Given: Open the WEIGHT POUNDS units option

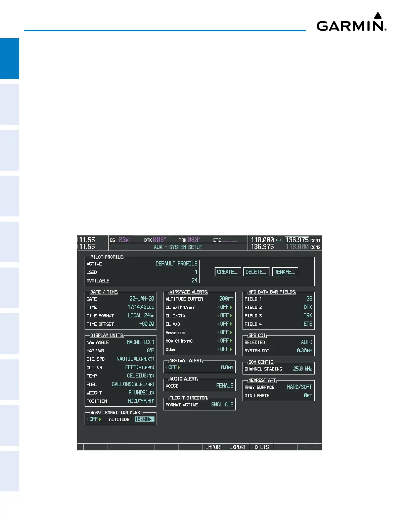Looking at the screenshot, I should click(x=141, y=392).
